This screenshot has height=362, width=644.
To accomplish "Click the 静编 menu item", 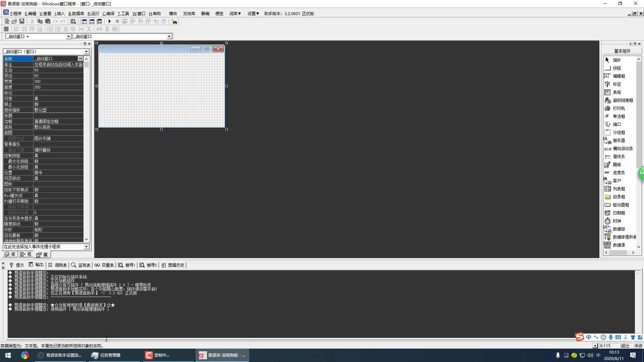I will (205, 14).
